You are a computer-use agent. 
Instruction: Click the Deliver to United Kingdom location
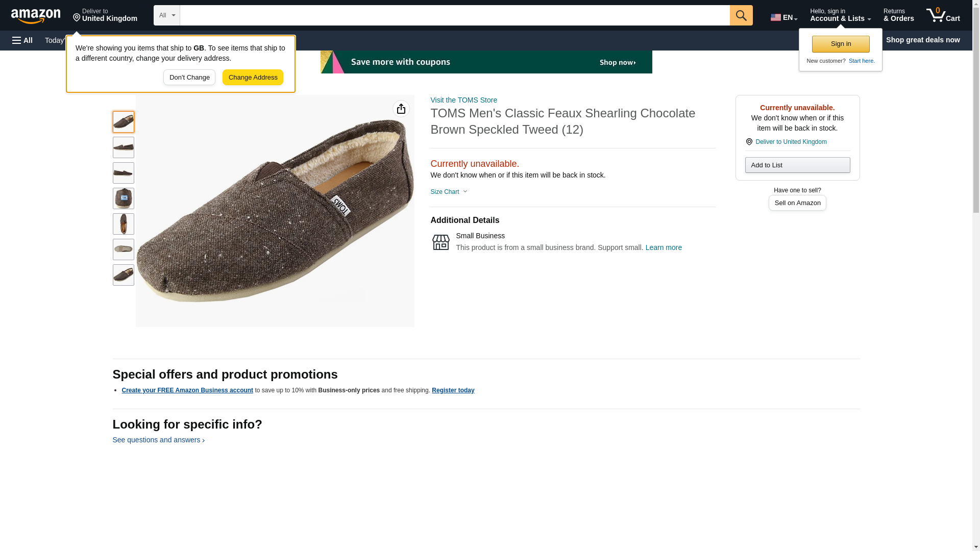105,15
